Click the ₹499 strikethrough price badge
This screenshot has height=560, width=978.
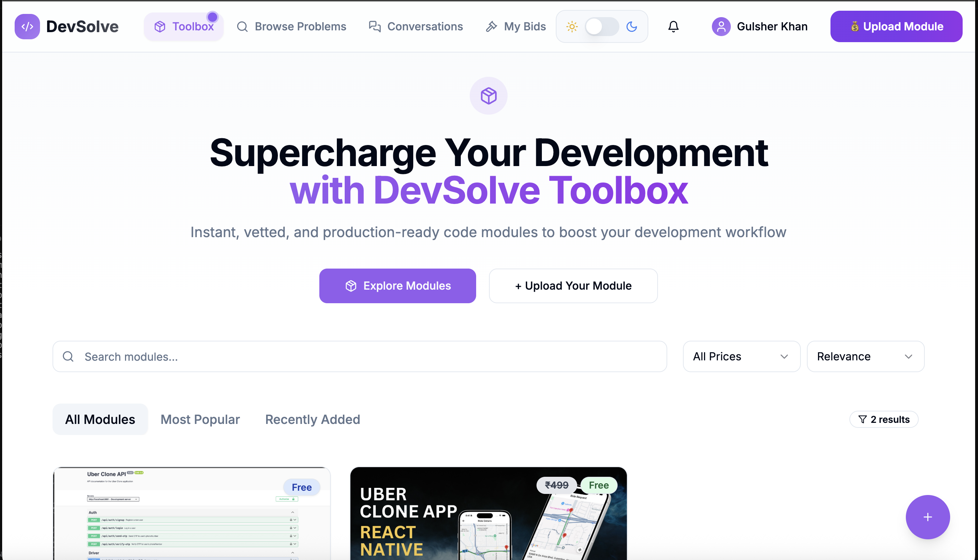tap(557, 485)
